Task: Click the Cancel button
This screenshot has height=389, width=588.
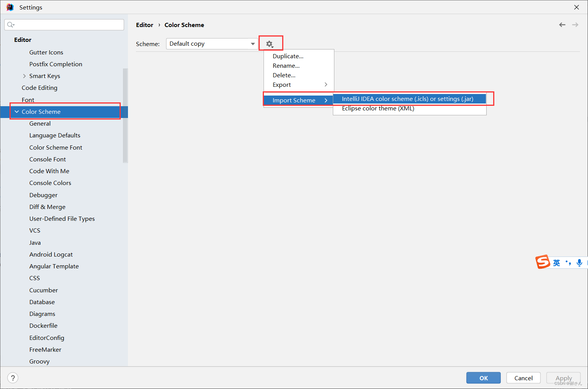Action: [x=524, y=378]
